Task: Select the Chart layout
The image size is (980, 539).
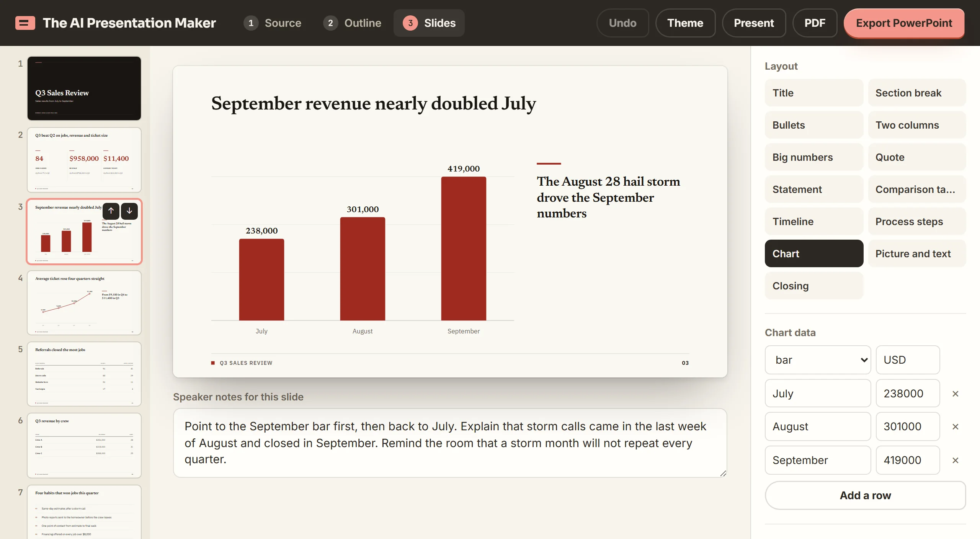Action: tap(814, 254)
